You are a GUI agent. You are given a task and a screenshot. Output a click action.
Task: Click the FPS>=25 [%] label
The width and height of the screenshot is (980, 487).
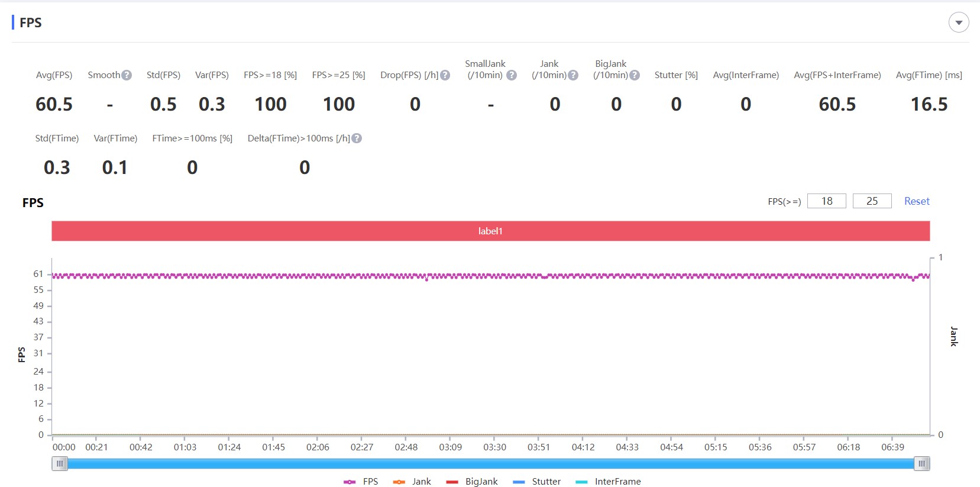pyautogui.click(x=339, y=75)
